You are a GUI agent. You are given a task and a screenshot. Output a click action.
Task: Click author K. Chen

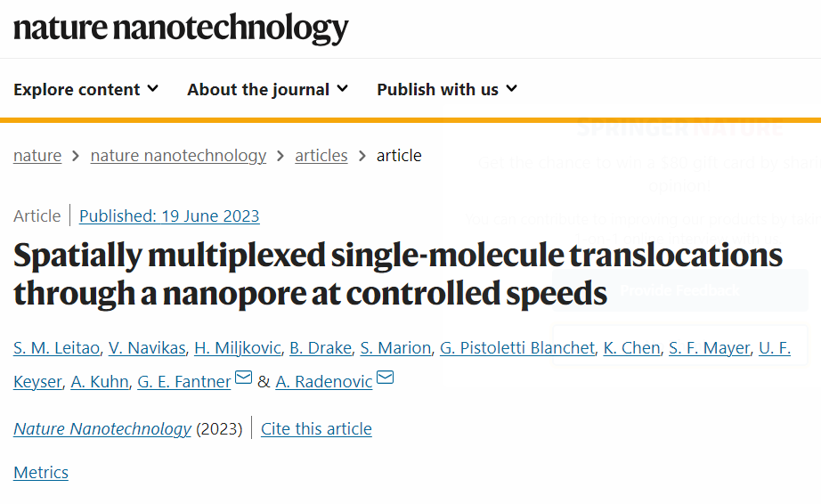(x=631, y=347)
